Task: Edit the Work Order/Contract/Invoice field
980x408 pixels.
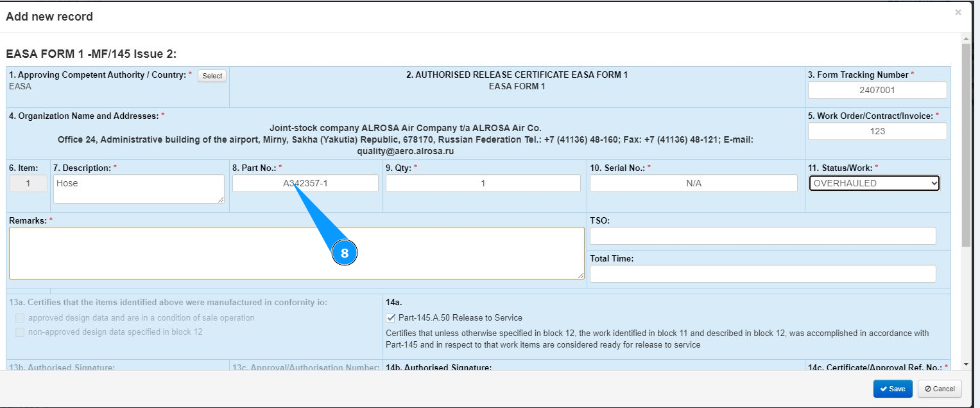Action: coord(877,131)
